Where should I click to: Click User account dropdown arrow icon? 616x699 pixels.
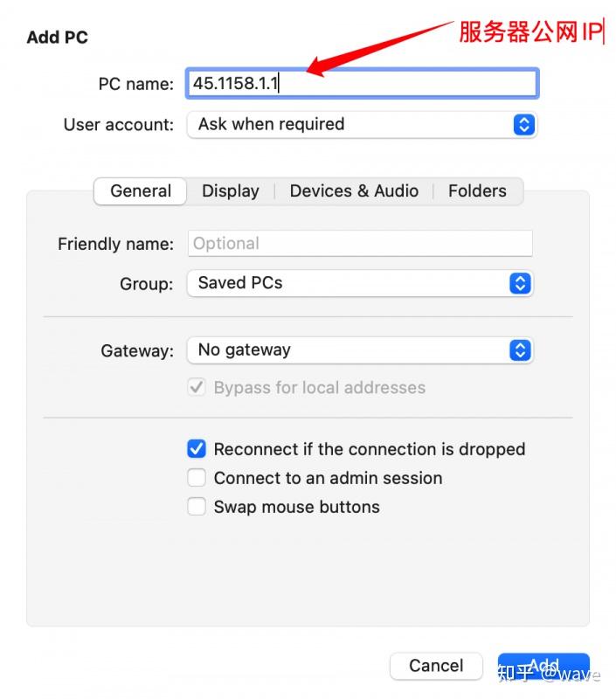coord(523,124)
